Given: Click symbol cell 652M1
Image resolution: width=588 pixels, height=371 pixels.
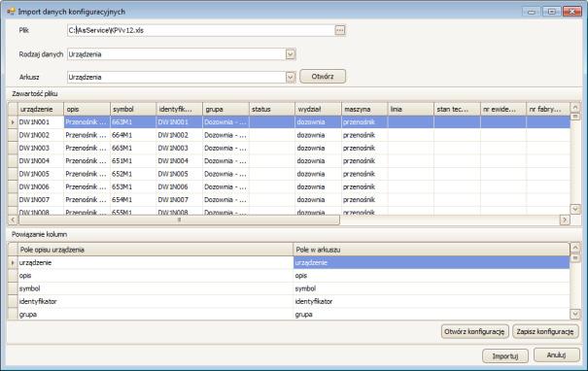Looking at the screenshot, I should 133,174.
